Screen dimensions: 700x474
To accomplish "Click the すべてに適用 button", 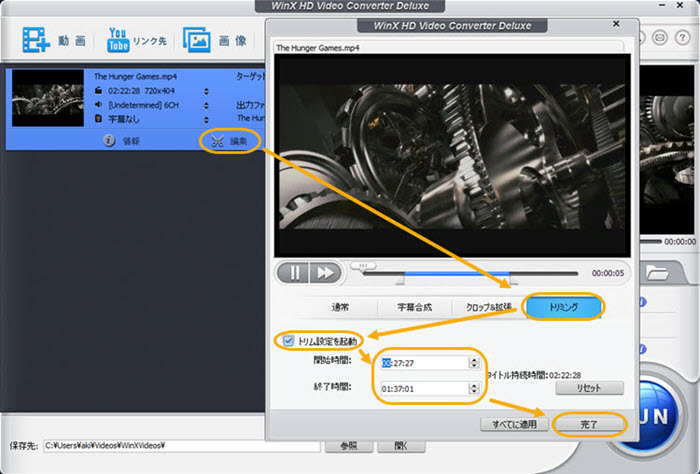I will 514,424.
